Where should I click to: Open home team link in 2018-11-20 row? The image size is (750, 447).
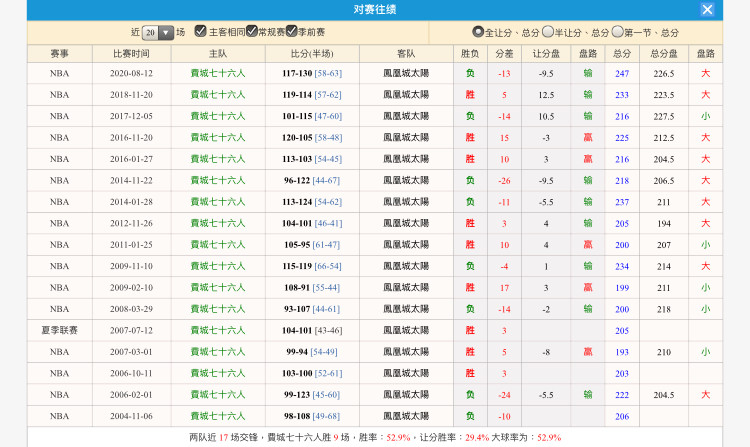pos(218,95)
